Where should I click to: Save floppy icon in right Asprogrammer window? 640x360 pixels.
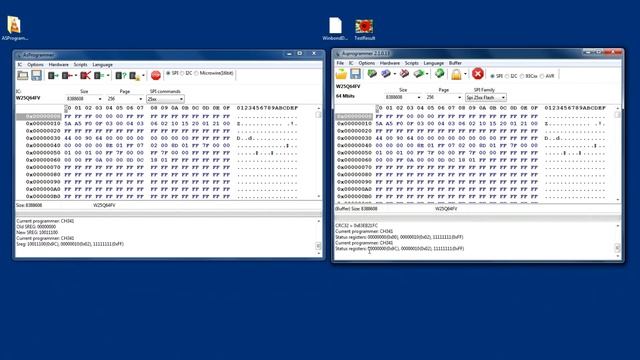point(356,73)
